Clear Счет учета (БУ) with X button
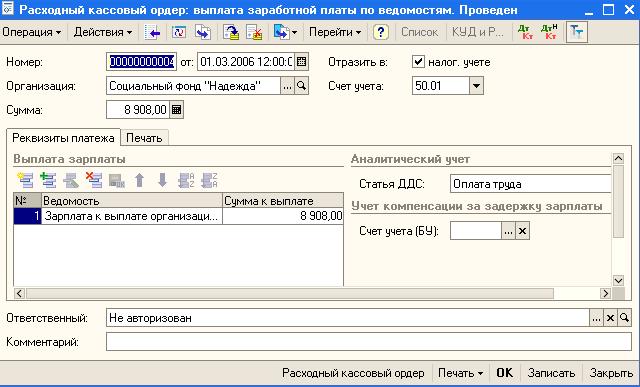 tap(522, 231)
